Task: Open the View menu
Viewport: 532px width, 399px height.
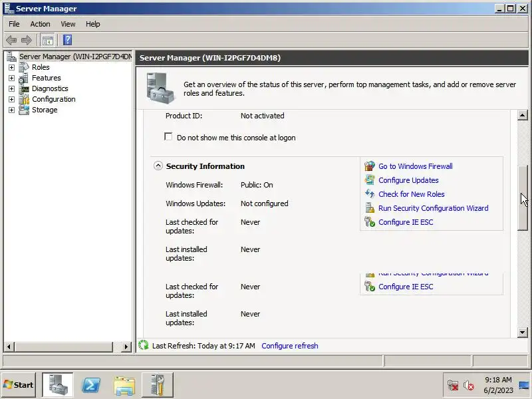Action: [x=68, y=24]
